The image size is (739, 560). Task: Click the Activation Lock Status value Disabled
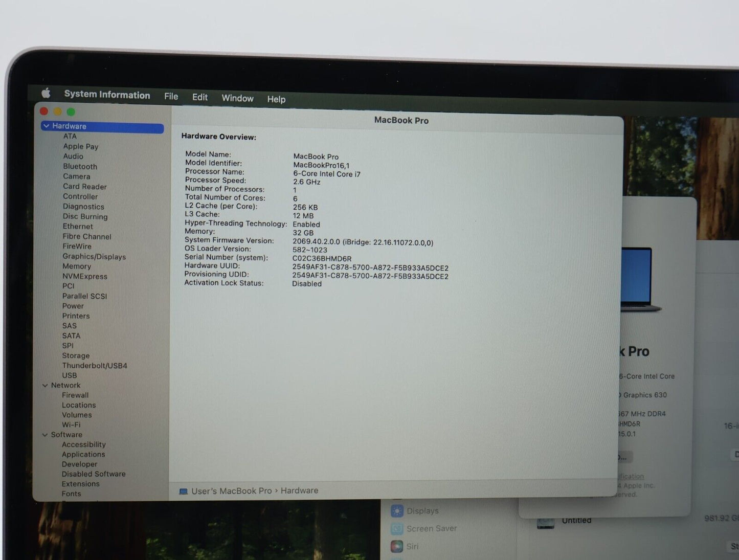click(307, 284)
